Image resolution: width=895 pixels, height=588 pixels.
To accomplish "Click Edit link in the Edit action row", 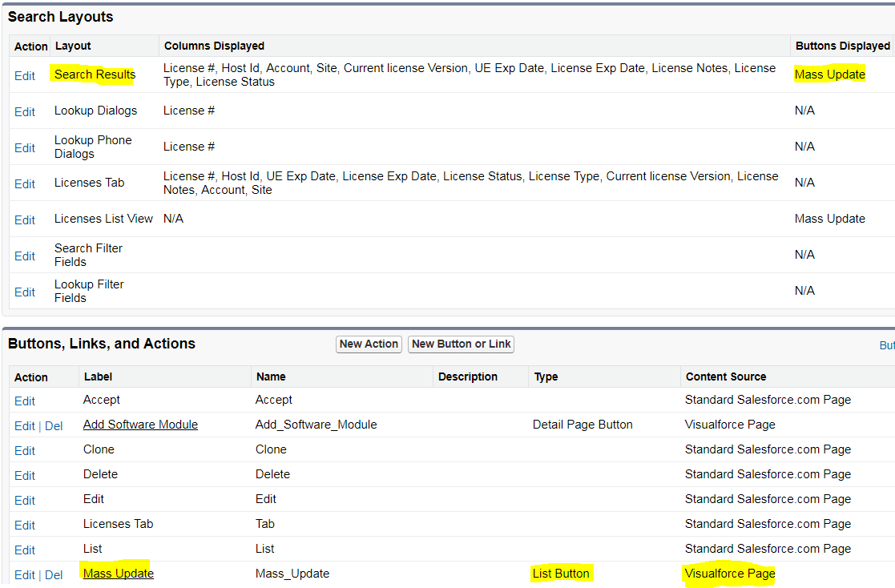I will click(25, 501).
